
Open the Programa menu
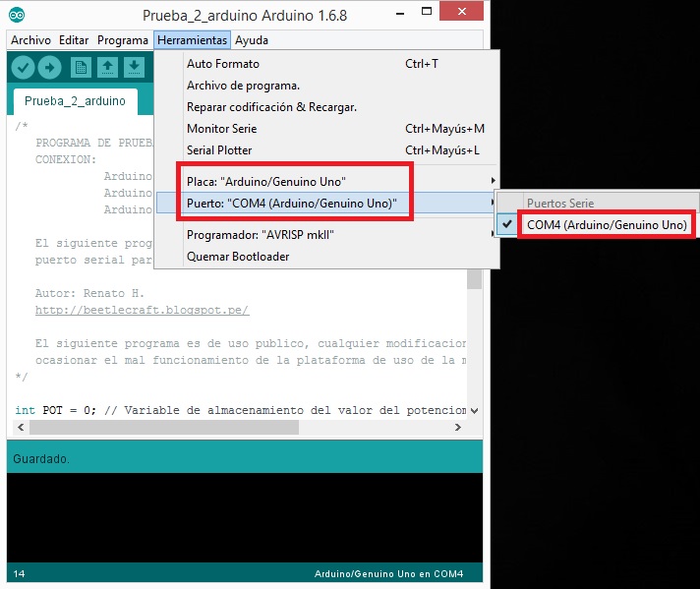click(122, 40)
